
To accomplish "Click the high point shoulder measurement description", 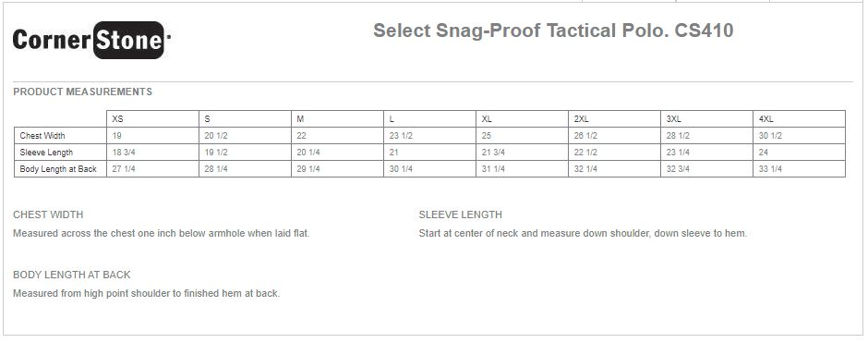I will [x=146, y=294].
